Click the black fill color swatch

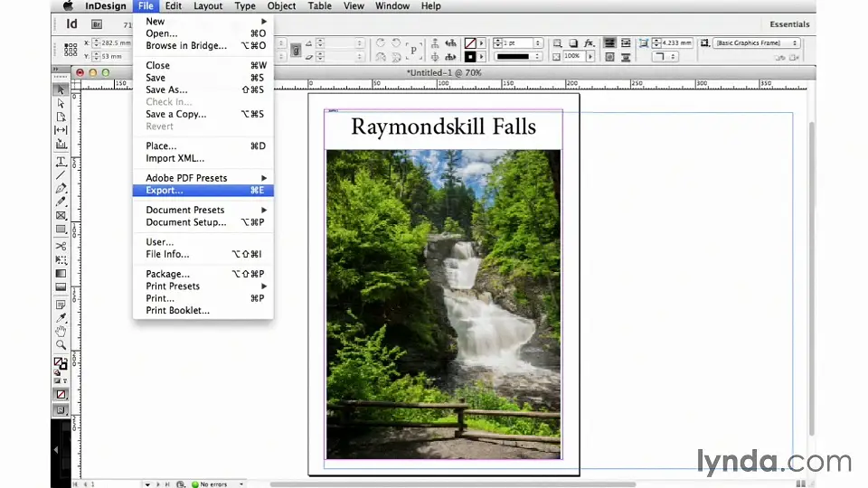pyautogui.click(x=470, y=56)
